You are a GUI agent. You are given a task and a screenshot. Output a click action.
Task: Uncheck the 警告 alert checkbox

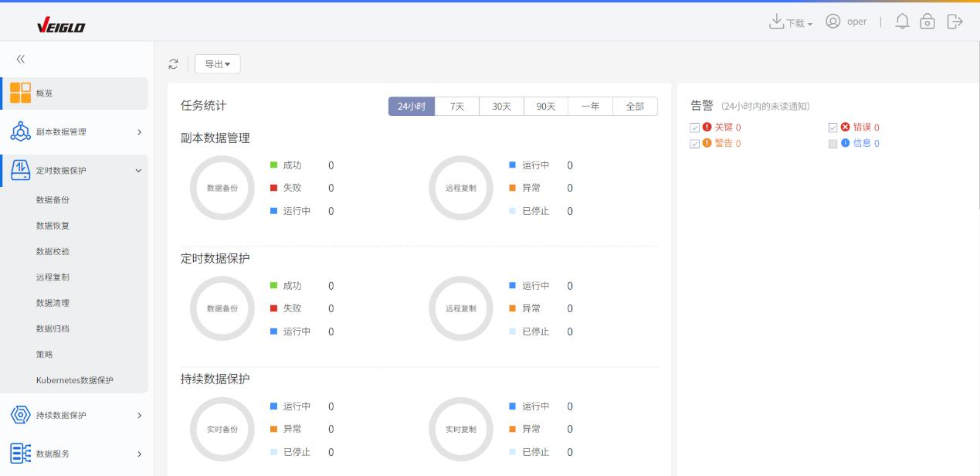[x=695, y=143]
